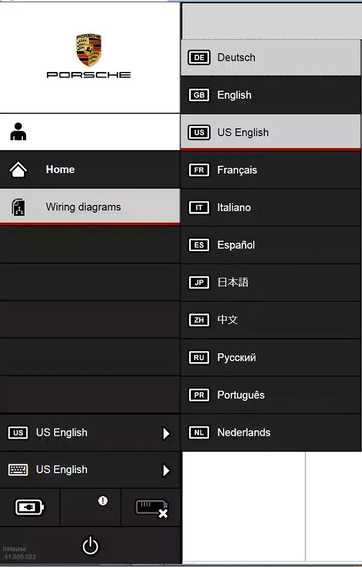This screenshot has height=567, width=362.
Task: Click the disconnected vehicle interface icon
Action: coord(152,508)
